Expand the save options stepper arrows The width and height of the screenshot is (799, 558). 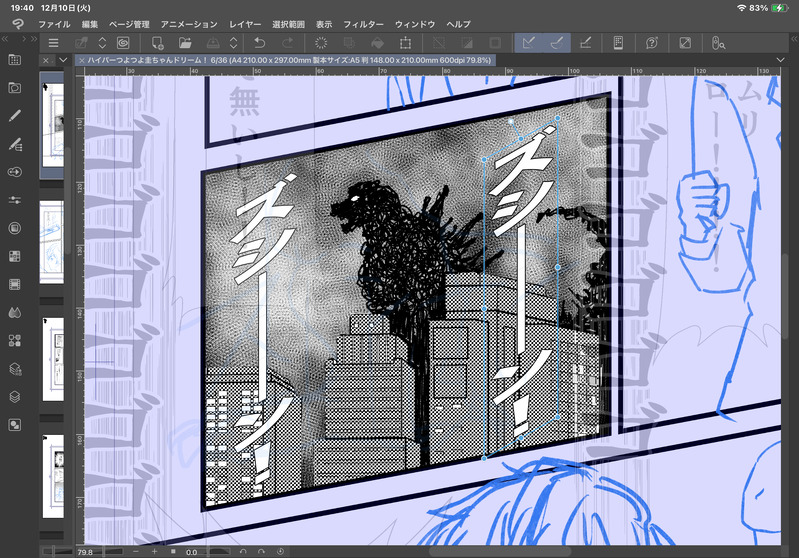233,43
